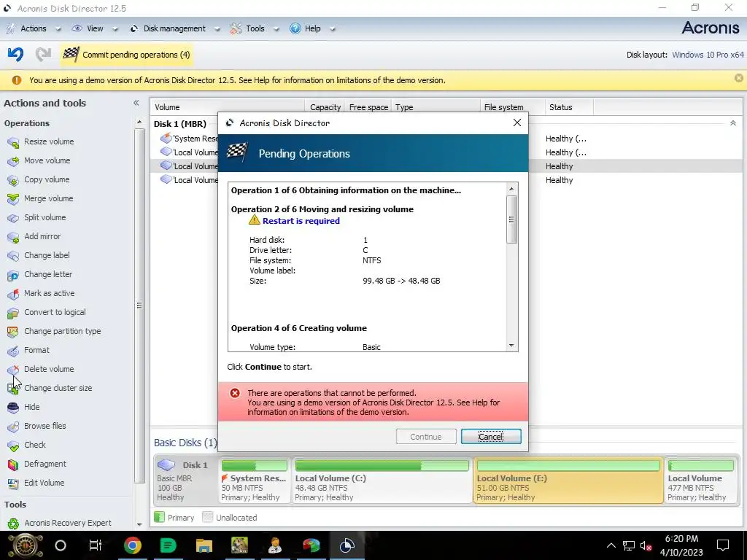This screenshot has height=560, width=747.
Task: Click the Edit Volume icon
Action: 13,483
